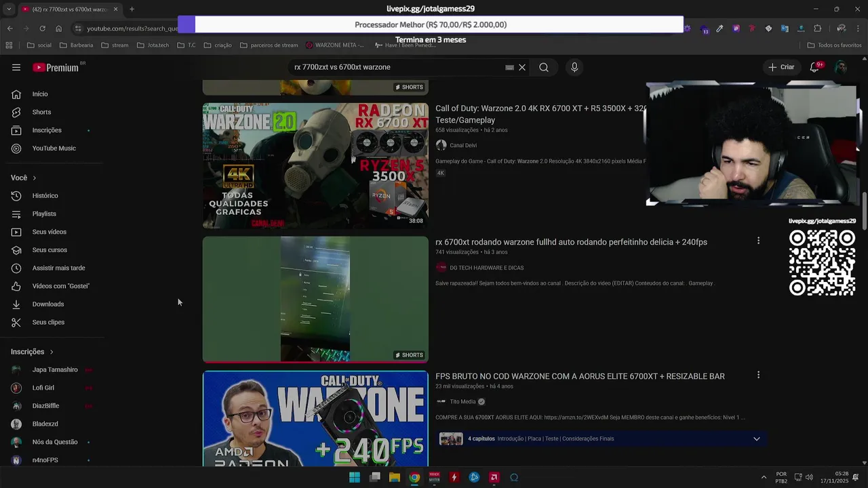Go to YouTube Premium home logo
The image size is (868, 488).
57,67
